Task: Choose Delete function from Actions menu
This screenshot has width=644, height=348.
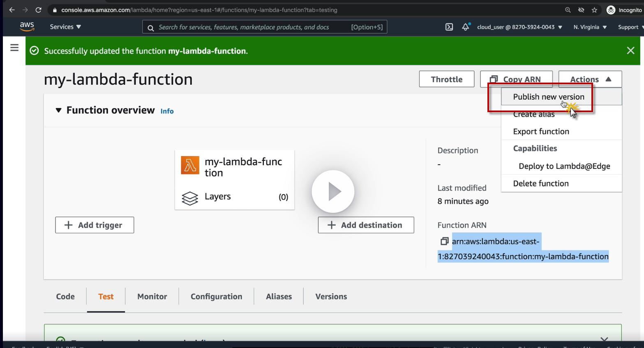Action: point(541,184)
